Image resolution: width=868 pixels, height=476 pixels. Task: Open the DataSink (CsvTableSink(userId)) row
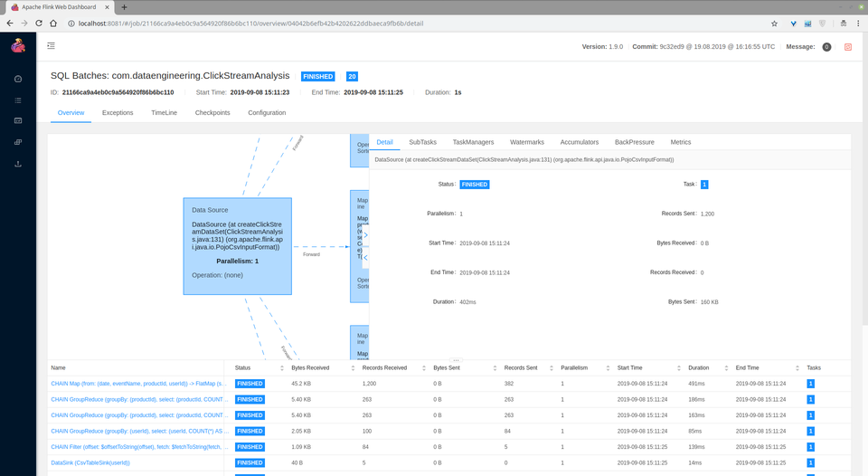point(90,462)
